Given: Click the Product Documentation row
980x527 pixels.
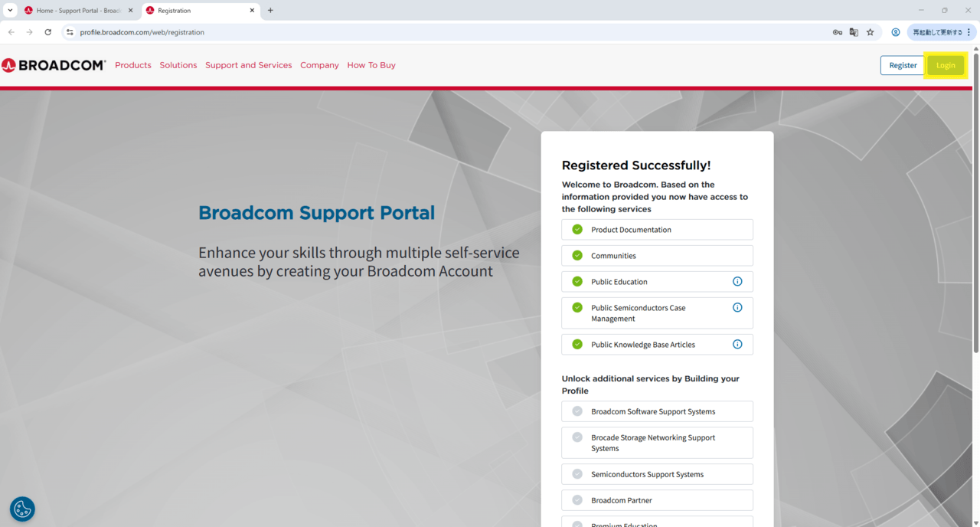Looking at the screenshot, I should 657,230.
